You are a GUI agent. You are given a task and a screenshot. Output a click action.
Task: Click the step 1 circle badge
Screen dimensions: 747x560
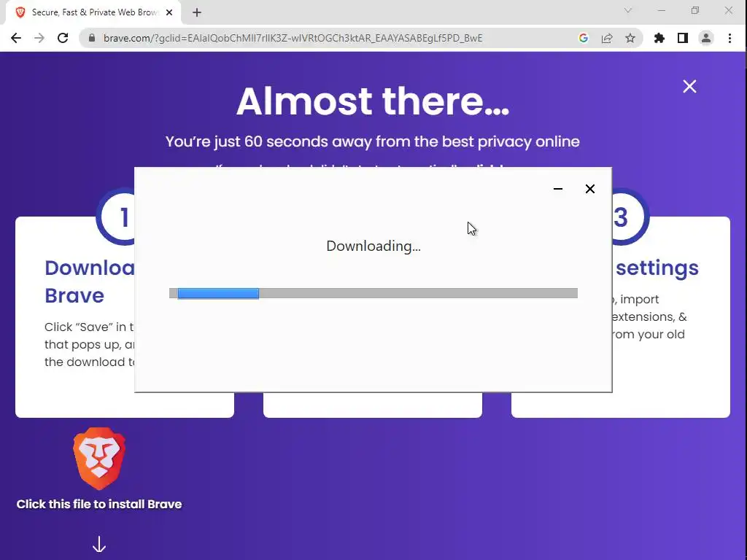[x=116, y=217]
